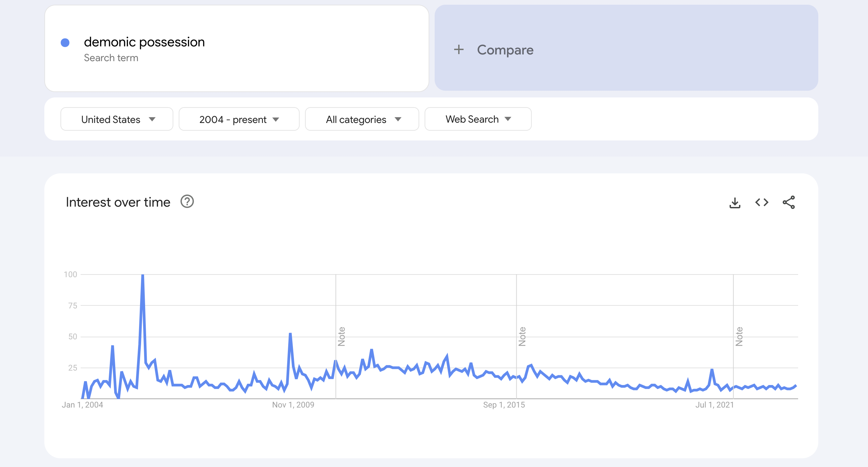Click the blue dot for demonic possession
The height and width of the screenshot is (467, 868).
[x=65, y=42]
